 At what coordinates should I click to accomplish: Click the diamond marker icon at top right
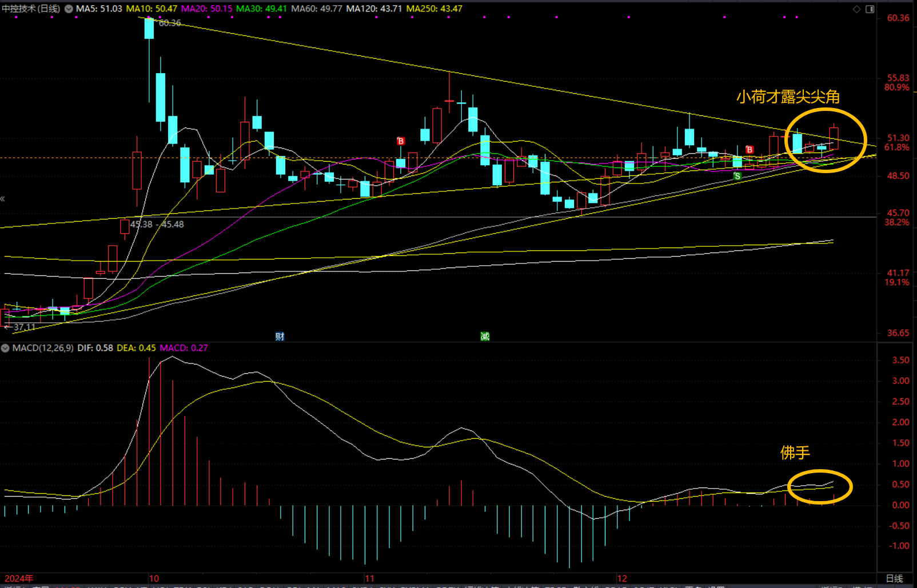click(856, 9)
